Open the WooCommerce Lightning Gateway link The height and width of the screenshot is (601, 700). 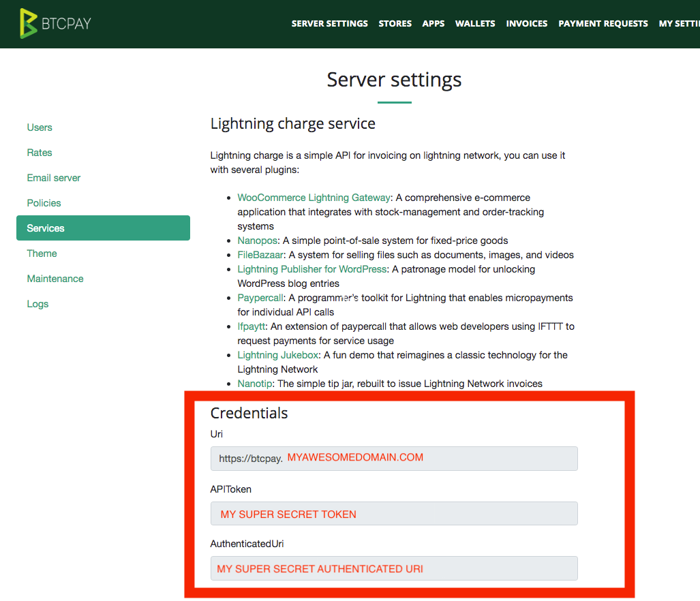(x=314, y=198)
